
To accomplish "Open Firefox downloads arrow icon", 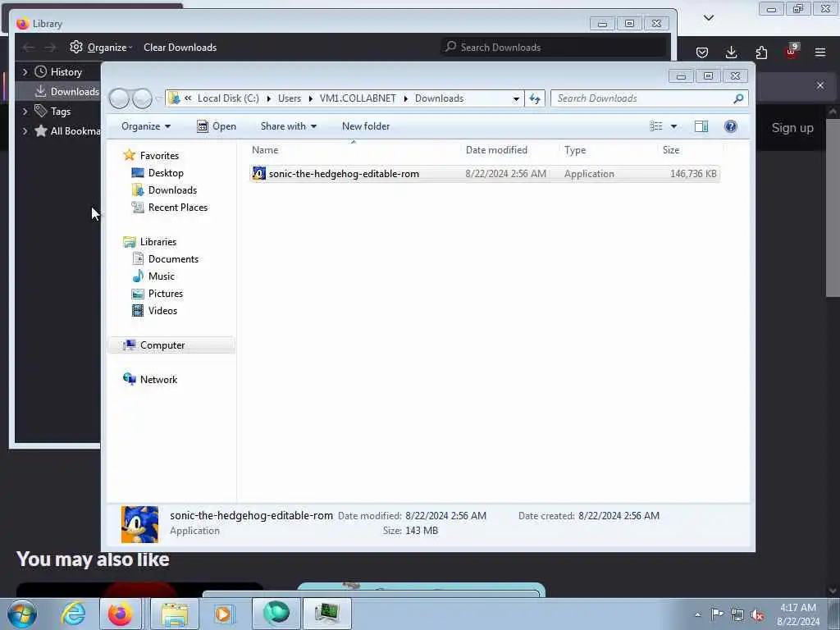I will coord(731,52).
